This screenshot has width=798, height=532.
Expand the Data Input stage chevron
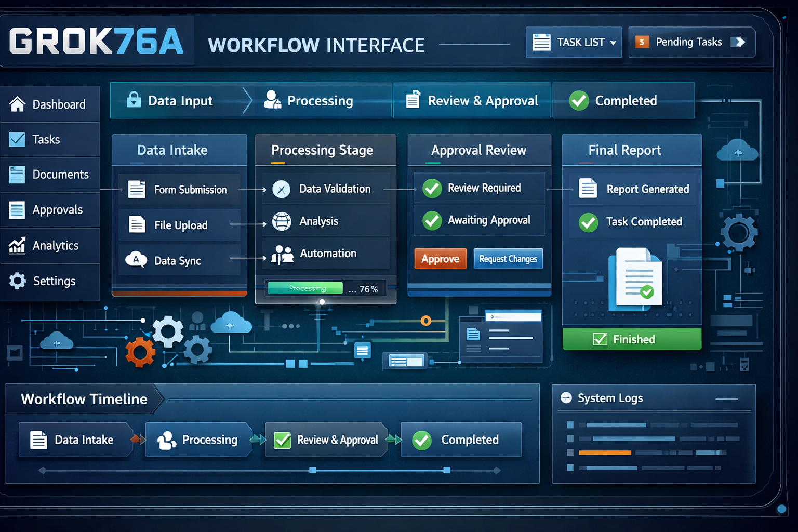click(246, 100)
